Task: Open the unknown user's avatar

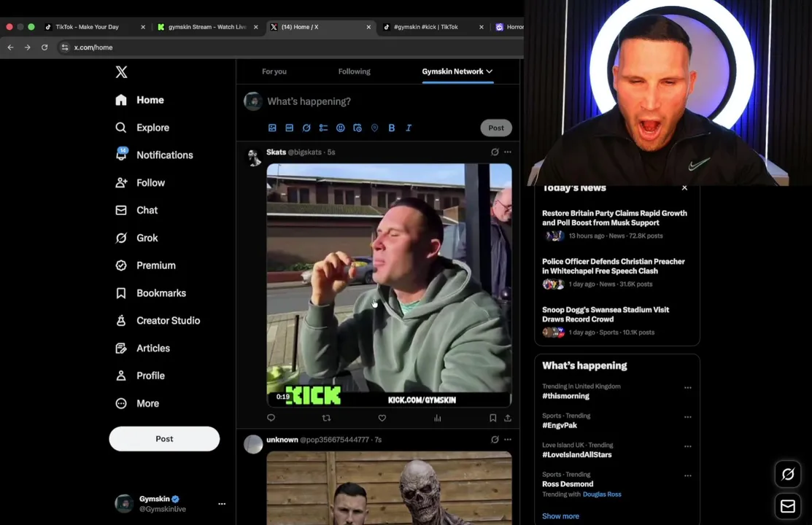Action: pos(253,444)
